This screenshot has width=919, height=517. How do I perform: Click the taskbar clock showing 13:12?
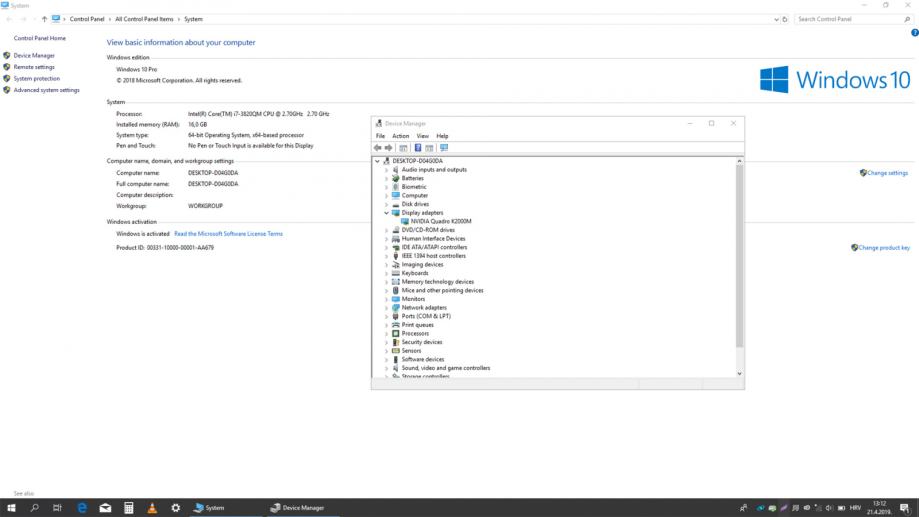coord(880,508)
